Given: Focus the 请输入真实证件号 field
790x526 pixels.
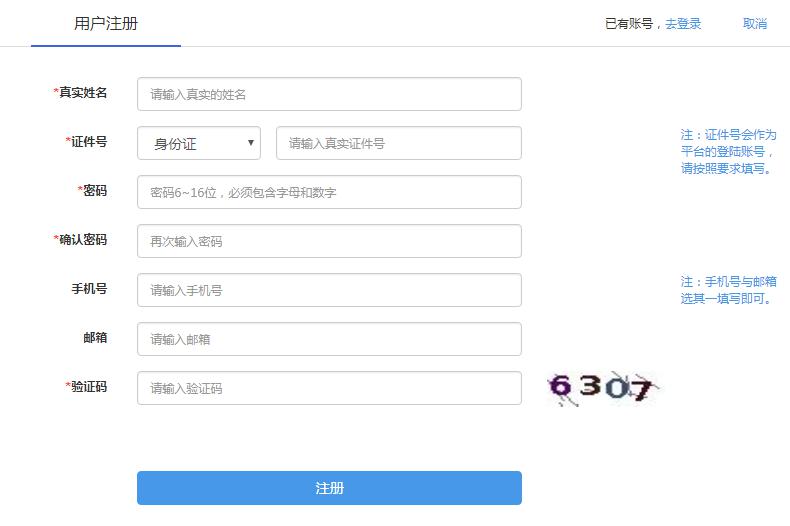Looking at the screenshot, I should point(399,143).
